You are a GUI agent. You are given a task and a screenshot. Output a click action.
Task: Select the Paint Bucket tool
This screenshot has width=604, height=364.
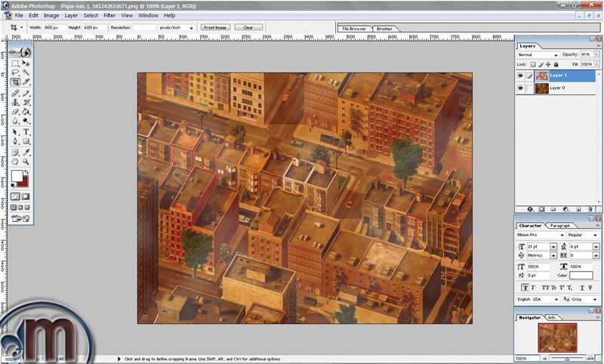(26, 112)
